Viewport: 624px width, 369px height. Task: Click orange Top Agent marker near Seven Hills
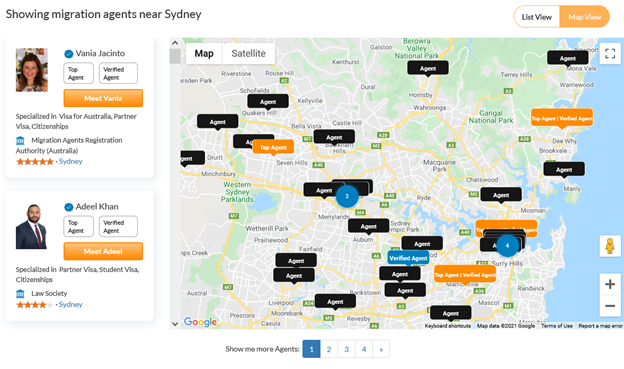273,147
